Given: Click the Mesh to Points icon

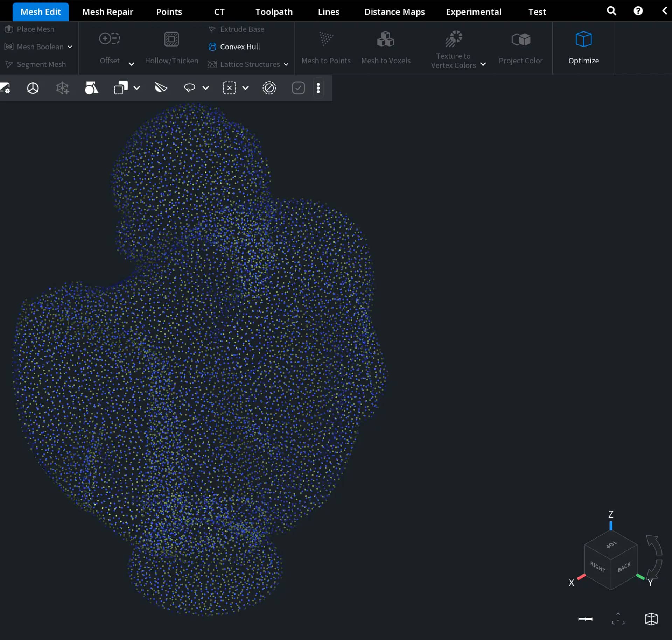Looking at the screenshot, I should tap(326, 38).
